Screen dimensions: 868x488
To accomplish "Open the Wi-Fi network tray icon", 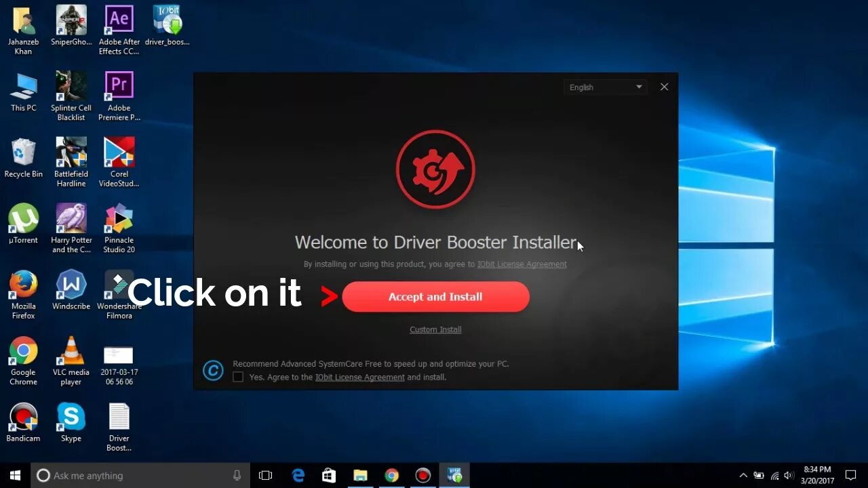I will pos(774,475).
